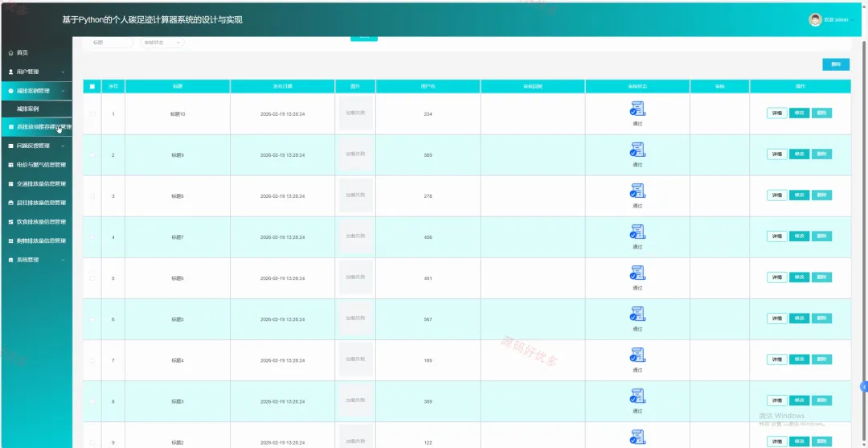Click the icon beside 交通排放量信息管理
This screenshot has width=868, height=448.
click(x=10, y=184)
